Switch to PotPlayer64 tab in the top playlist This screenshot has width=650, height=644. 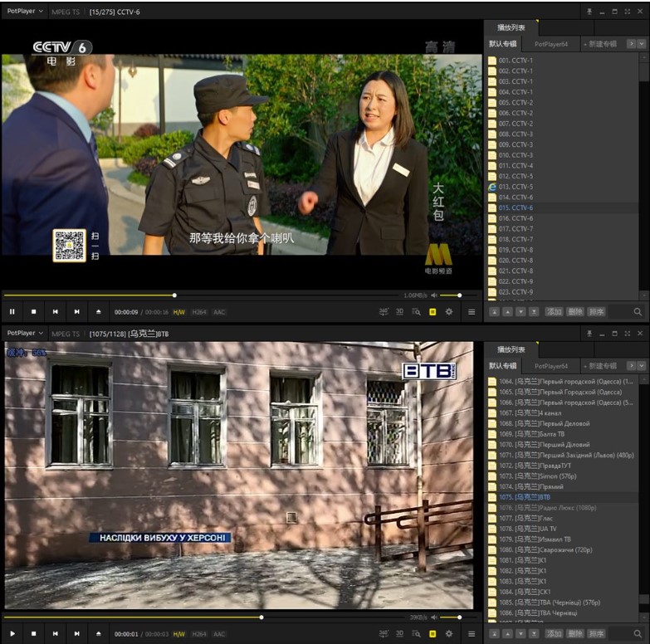[551, 43]
